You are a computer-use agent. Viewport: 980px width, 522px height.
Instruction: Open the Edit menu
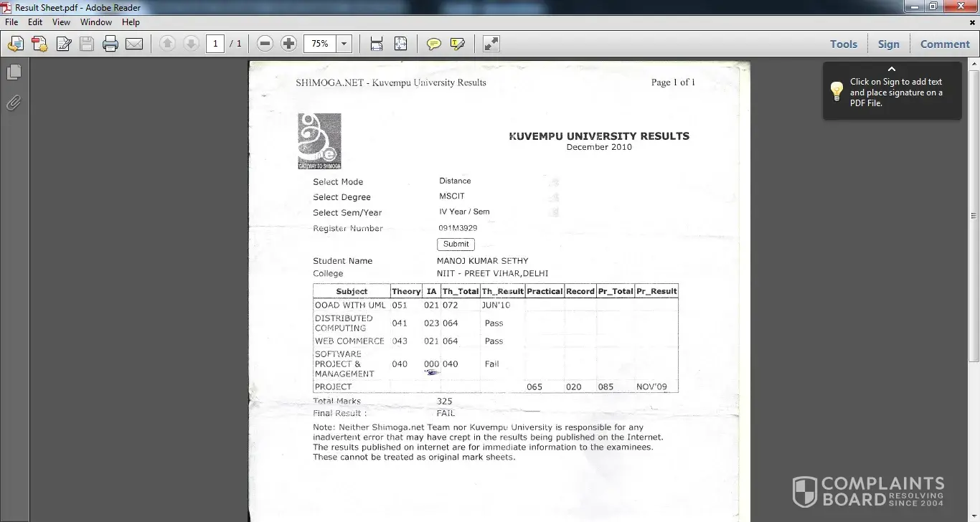click(35, 22)
